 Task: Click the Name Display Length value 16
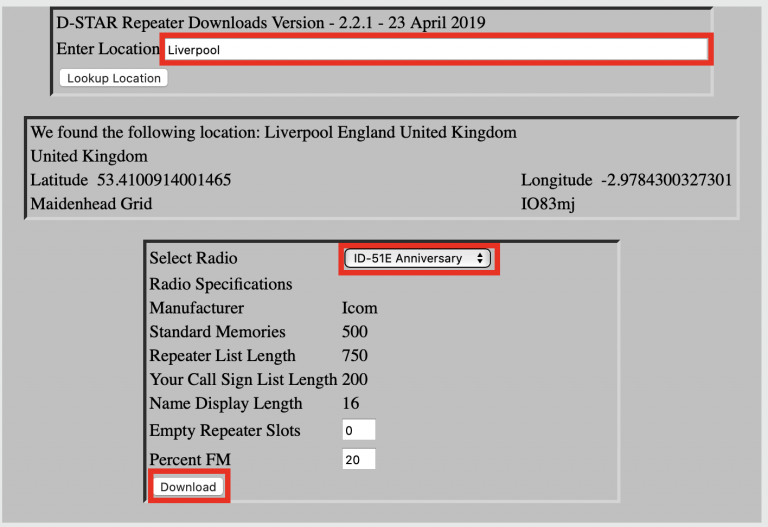click(350, 404)
